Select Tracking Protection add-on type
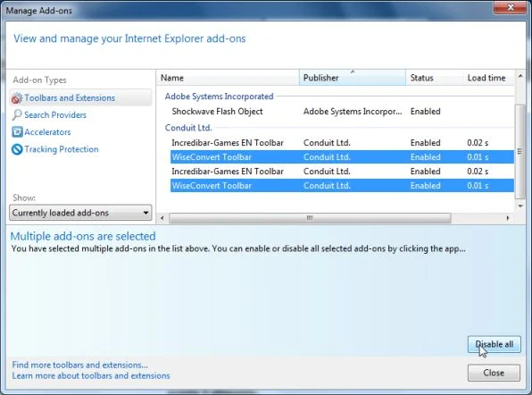This screenshot has height=395, width=532. pyautogui.click(x=62, y=149)
